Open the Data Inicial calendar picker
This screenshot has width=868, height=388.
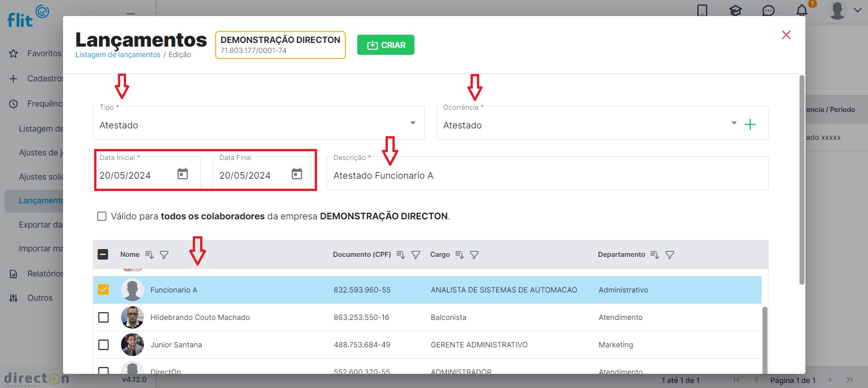point(183,174)
